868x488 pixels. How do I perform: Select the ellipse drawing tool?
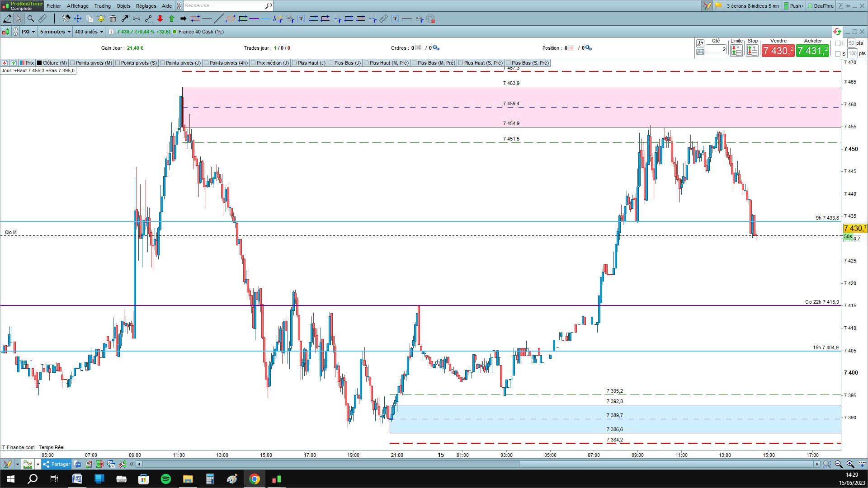[231, 19]
